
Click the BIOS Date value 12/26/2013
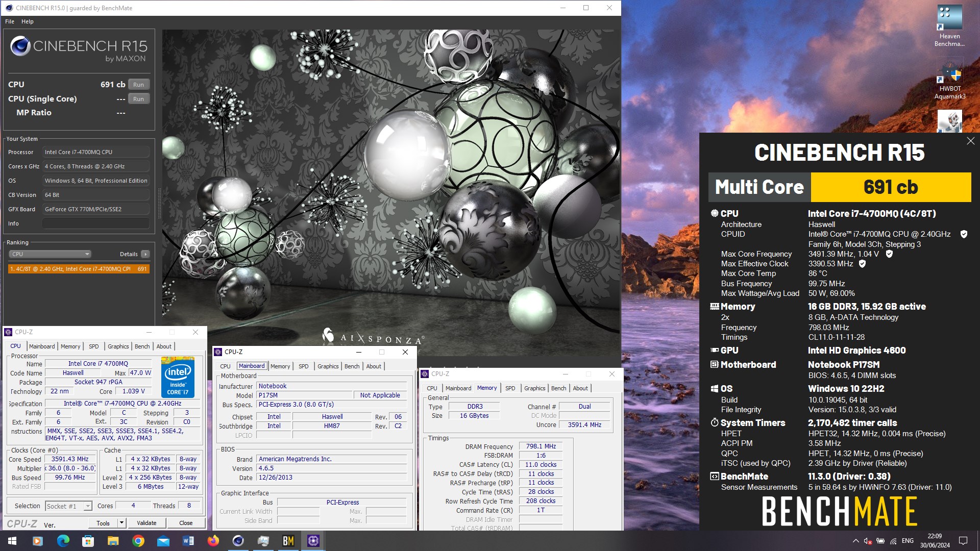coord(332,478)
